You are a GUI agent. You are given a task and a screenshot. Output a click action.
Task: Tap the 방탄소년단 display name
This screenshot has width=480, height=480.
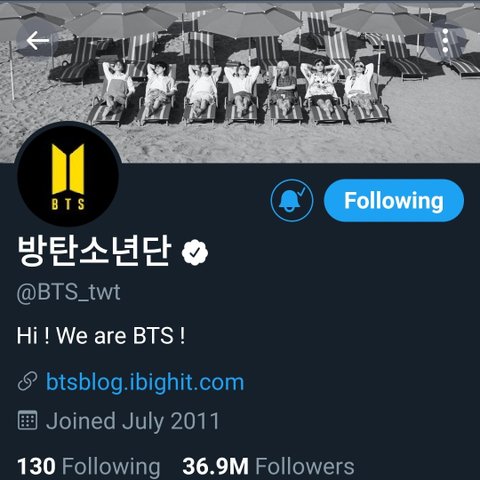94,251
